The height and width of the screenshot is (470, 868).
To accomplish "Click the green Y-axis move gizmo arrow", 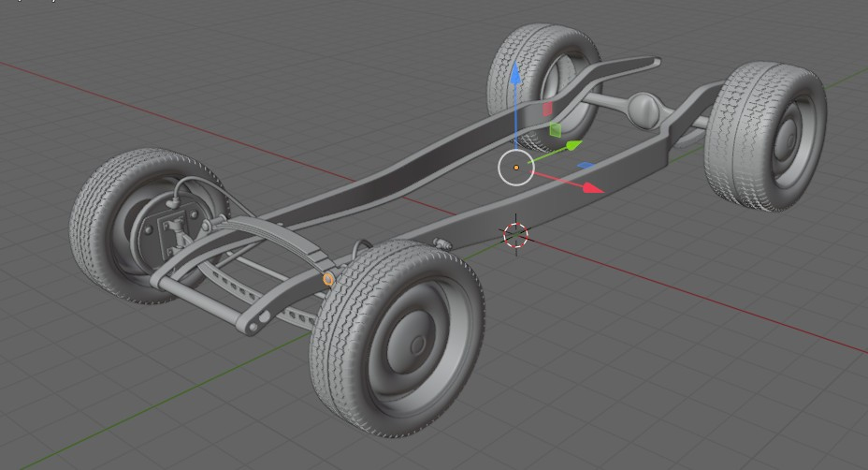I will pos(574,146).
